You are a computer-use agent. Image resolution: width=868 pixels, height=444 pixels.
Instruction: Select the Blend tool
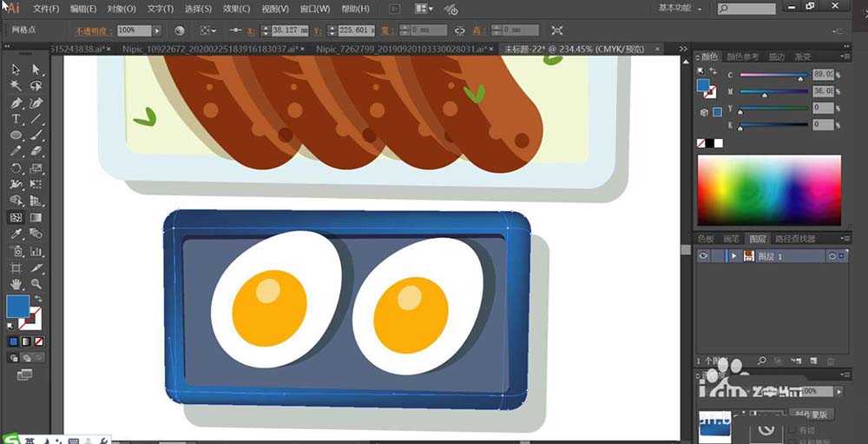point(36,234)
